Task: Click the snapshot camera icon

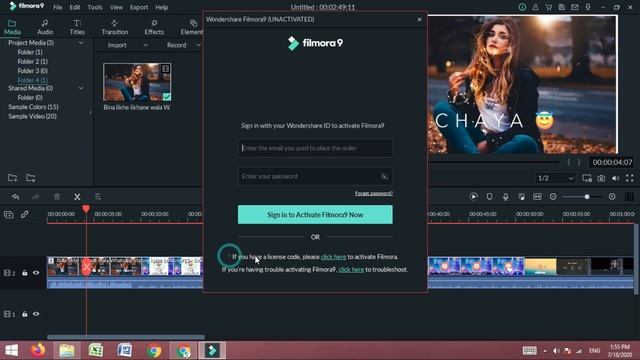Action: tap(601, 178)
